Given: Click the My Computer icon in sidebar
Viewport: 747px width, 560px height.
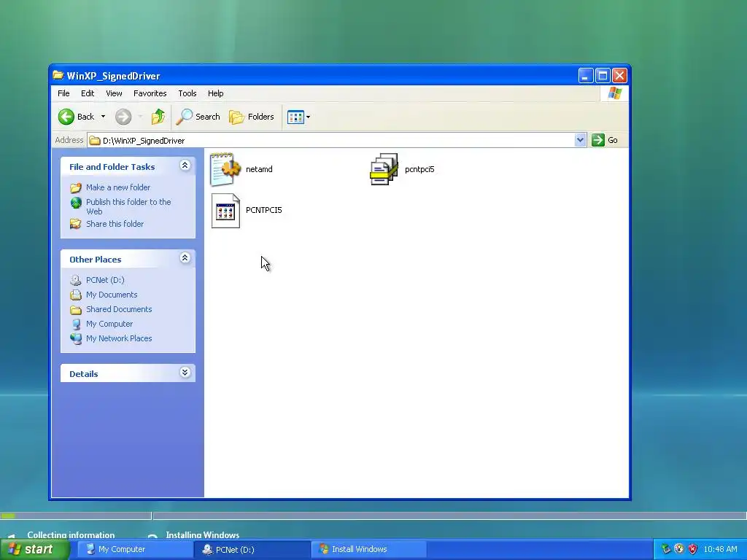Looking at the screenshot, I should (76, 324).
